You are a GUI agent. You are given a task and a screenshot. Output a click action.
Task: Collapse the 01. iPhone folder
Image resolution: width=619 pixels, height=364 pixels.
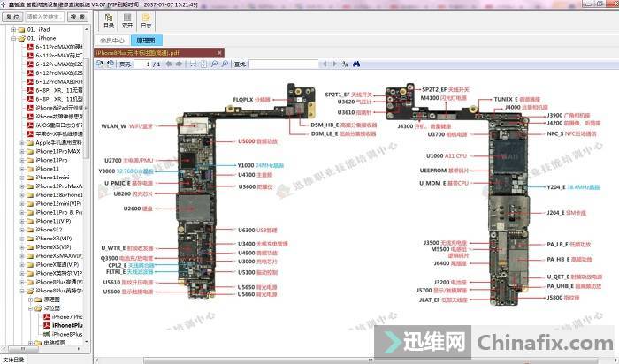pos(12,39)
